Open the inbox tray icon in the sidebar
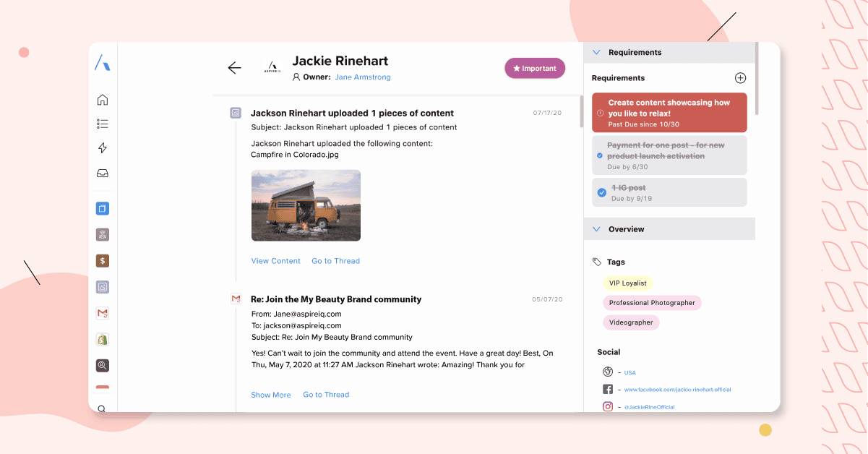Image resolution: width=868 pixels, height=454 pixels. (102, 173)
